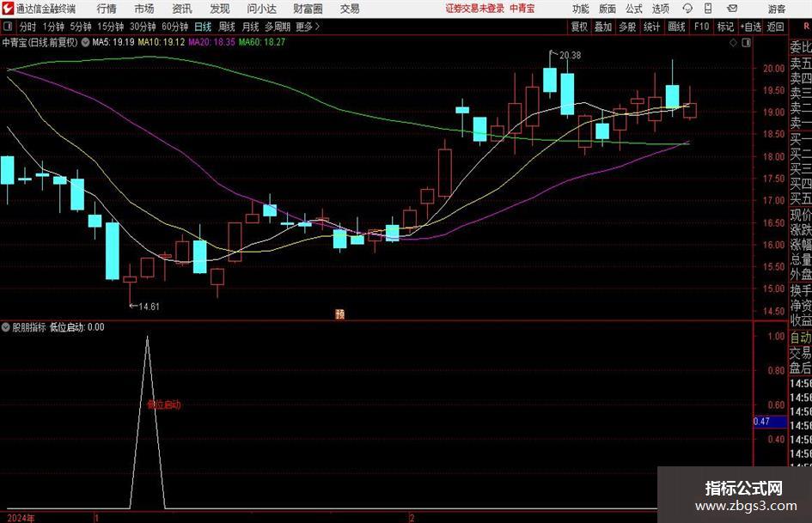Click the 通达信 red logo icon
812x523 pixels.
8,9
